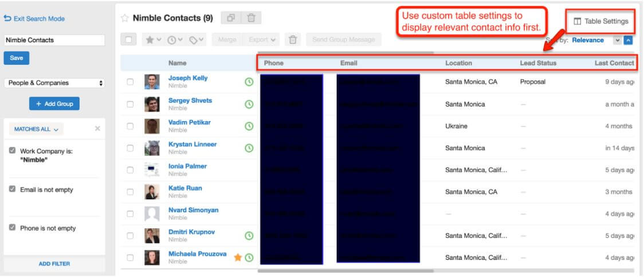Click Vadim Petikar's profile photo
The image size is (644, 277).
[152, 126]
